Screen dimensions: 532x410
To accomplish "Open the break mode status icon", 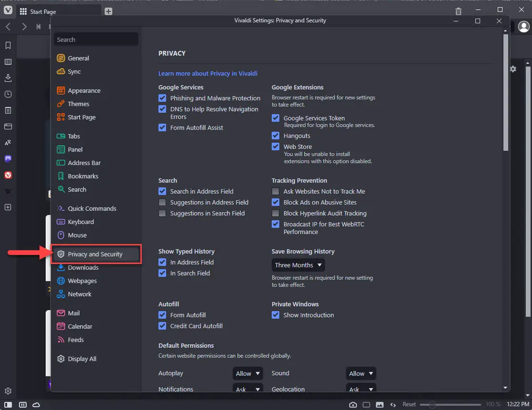I will [366, 405].
